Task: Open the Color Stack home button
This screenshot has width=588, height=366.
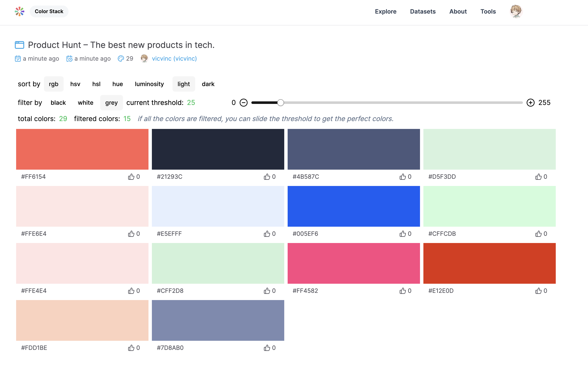Action: [x=49, y=11]
